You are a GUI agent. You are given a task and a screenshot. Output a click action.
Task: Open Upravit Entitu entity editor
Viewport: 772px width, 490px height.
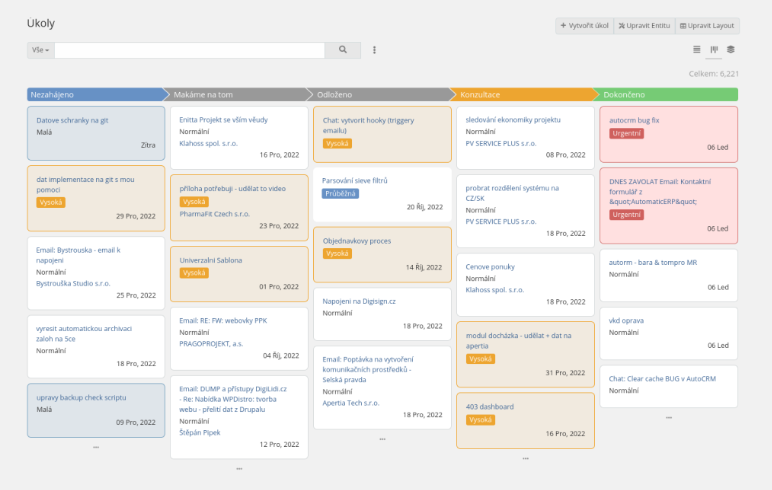pos(644,26)
